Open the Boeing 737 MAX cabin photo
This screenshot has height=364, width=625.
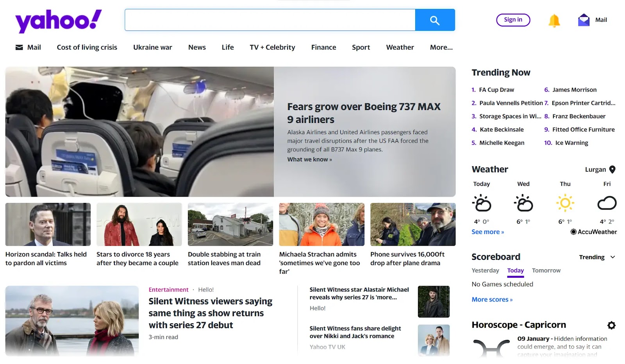[x=139, y=132]
